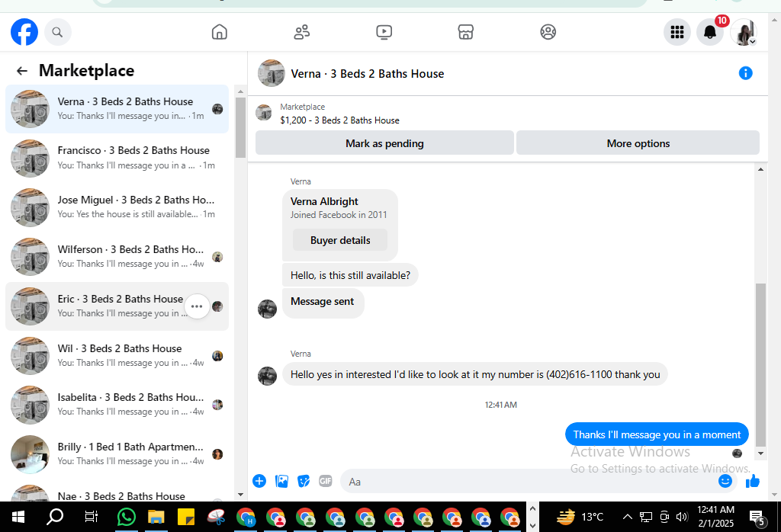781x532 pixels.
Task: Open Wilferson conversation
Action: click(117, 257)
